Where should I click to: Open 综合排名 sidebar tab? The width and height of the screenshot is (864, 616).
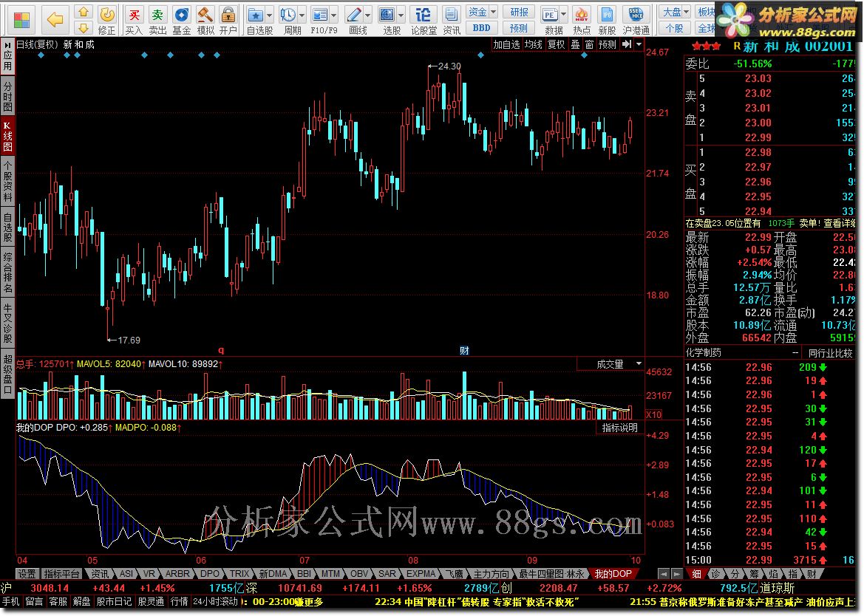(7, 272)
